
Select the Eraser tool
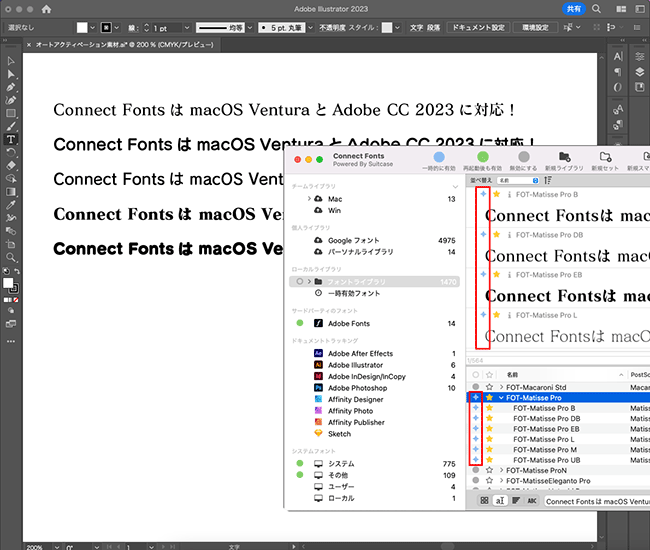click(11, 165)
